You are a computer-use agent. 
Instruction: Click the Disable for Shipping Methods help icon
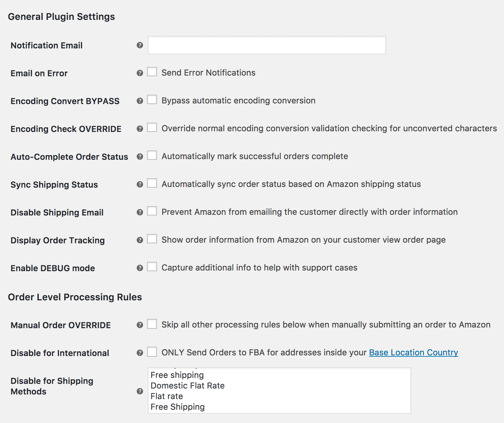point(139,391)
